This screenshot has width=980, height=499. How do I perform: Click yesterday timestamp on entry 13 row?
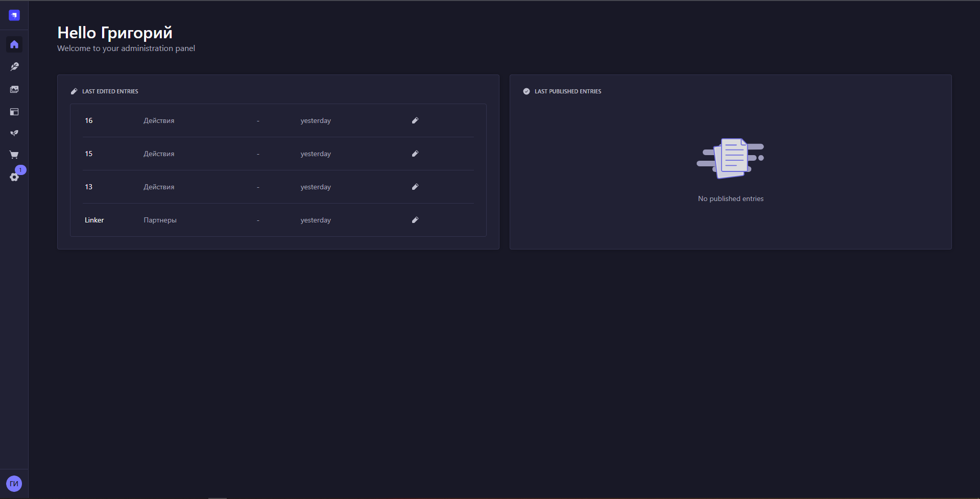pyautogui.click(x=316, y=187)
